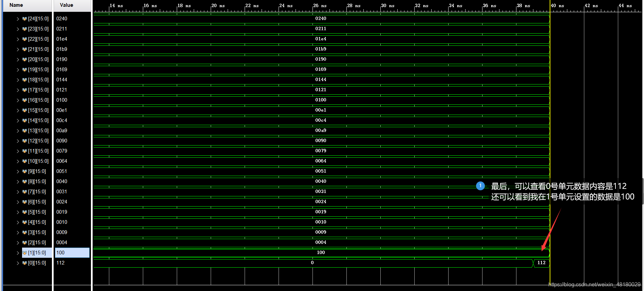Click value 0064 in Value column
This screenshot has height=291, width=644.
click(x=62, y=161)
